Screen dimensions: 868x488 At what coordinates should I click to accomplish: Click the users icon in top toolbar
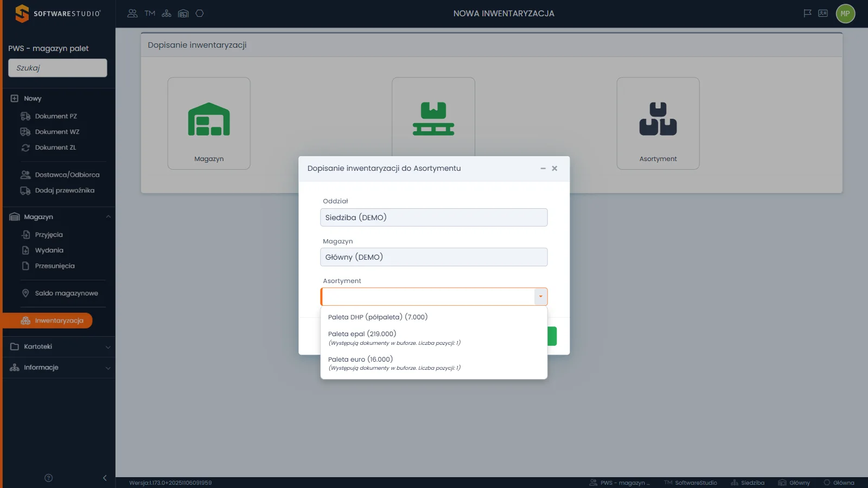pos(132,14)
